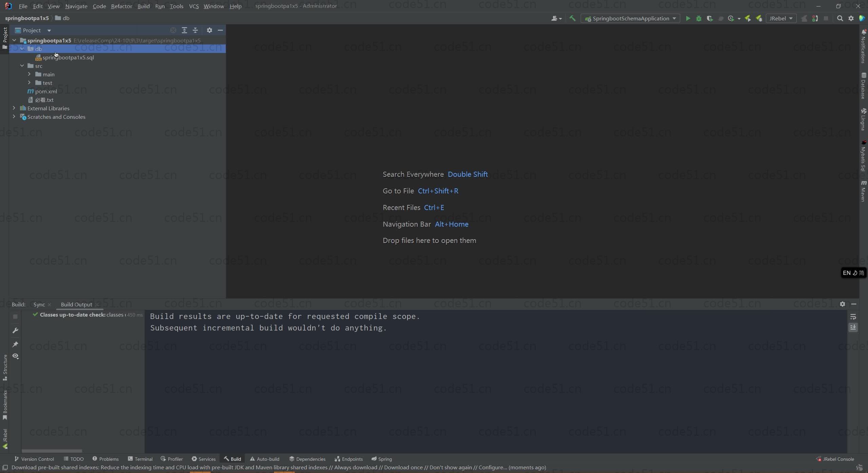Viewport: 868px width, 473px height.
Task: Open the Database side panel
Action: 863,86
